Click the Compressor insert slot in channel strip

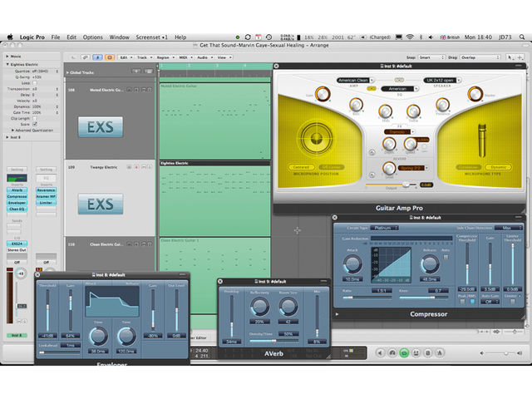(17, 196)
